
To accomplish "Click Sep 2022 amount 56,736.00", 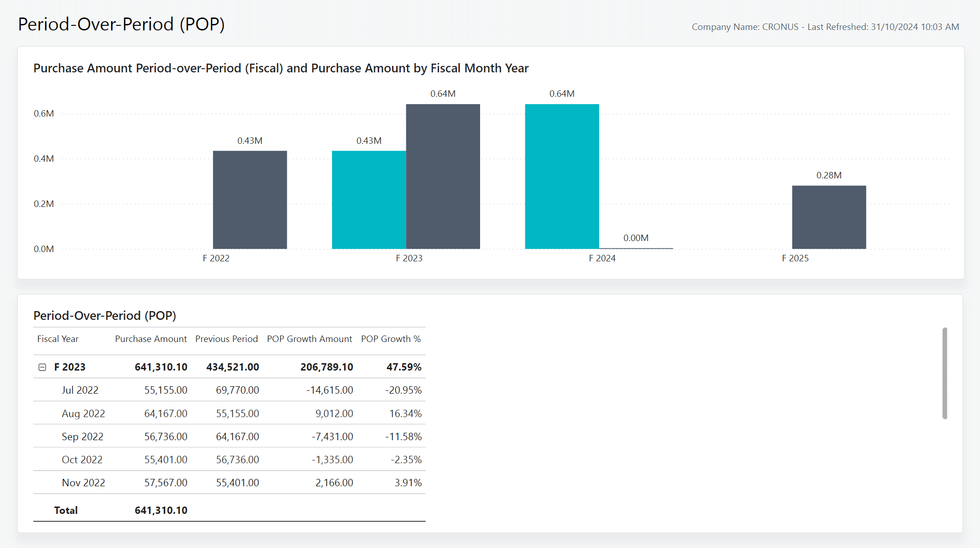I will pos(166,436).
